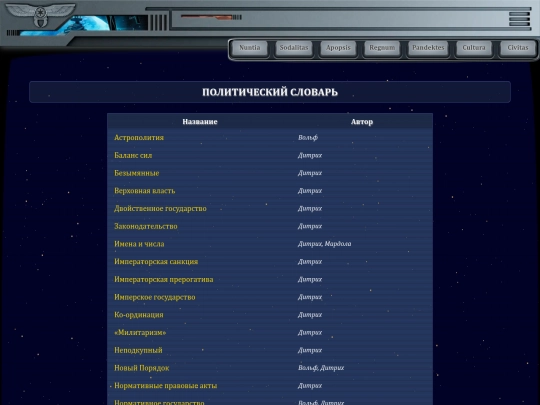The width and height of the screenshot is (540, 405).
Task: Open the Nuntia menu
Action: click(x=250, y=48)
